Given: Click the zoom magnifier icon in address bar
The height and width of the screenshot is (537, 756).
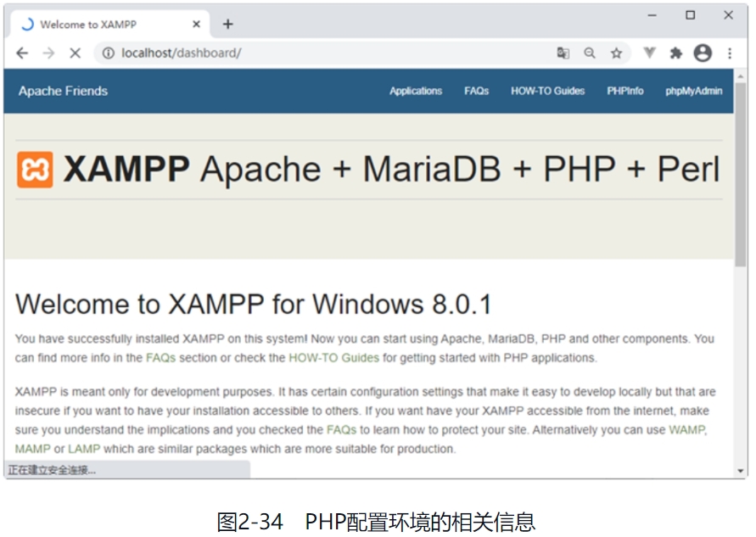Looking at the screenshot, I should [x=590, y=53].
